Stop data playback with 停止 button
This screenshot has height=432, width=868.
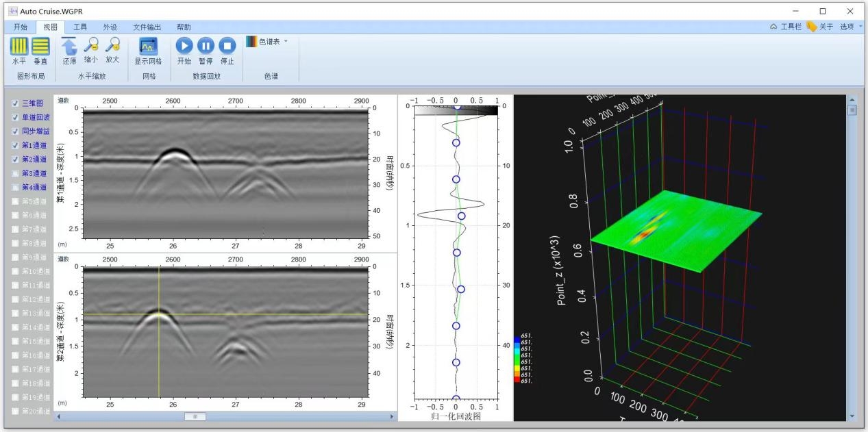pyautogui.click(x=227, y=47)
